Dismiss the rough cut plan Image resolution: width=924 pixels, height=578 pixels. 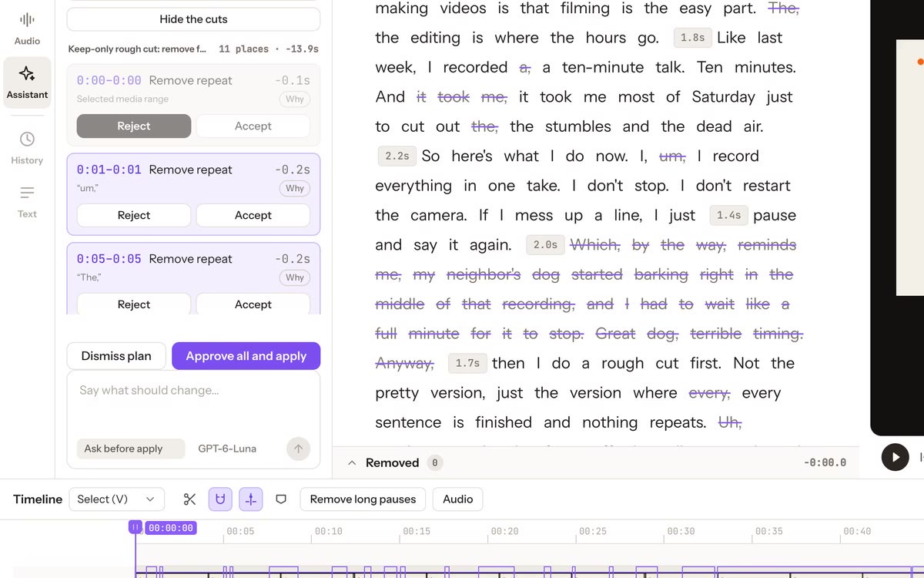116,356
